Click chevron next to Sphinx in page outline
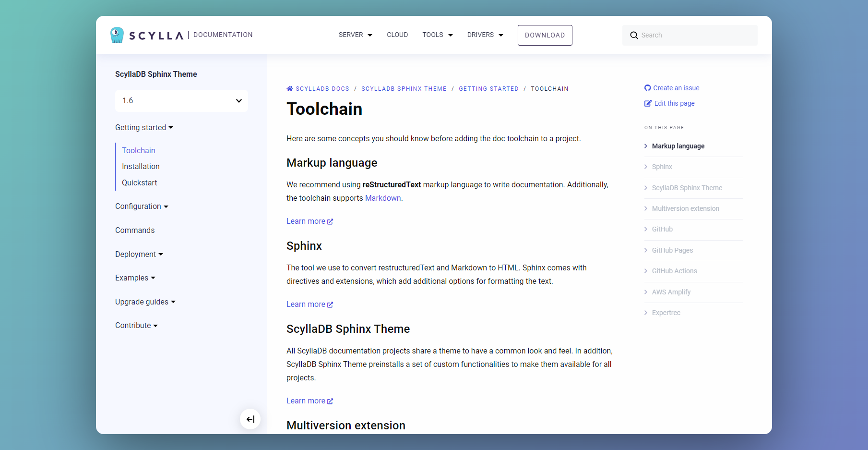The width and height of the screenshot is (868, 450). pyautogui.click(x=646, y=167)
